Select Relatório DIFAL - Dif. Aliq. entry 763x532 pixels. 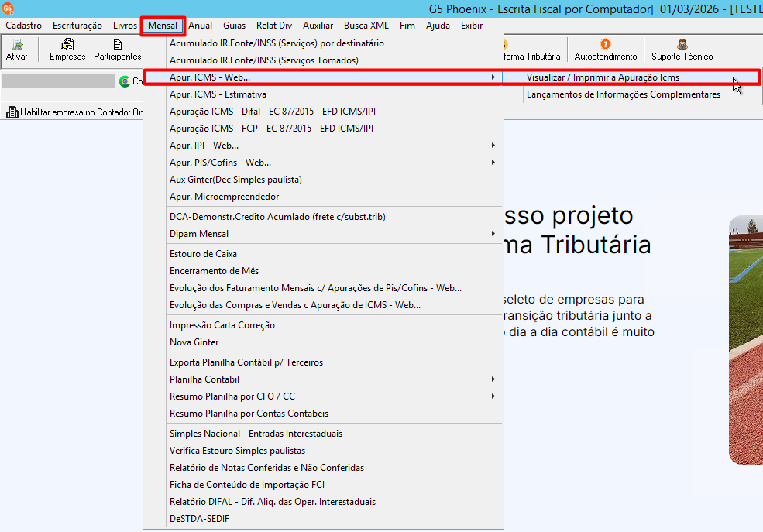[323, 502]
